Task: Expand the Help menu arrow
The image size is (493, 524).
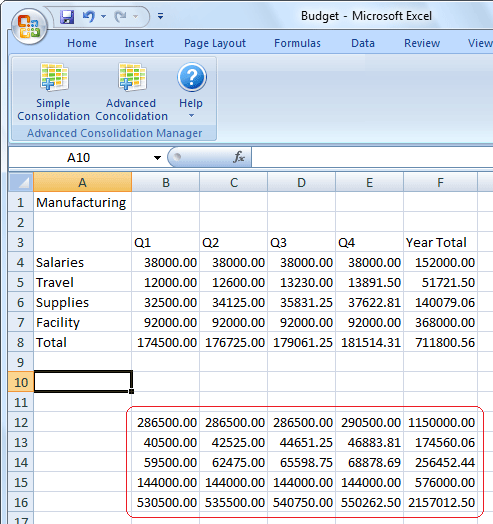Action: (191, 116)
